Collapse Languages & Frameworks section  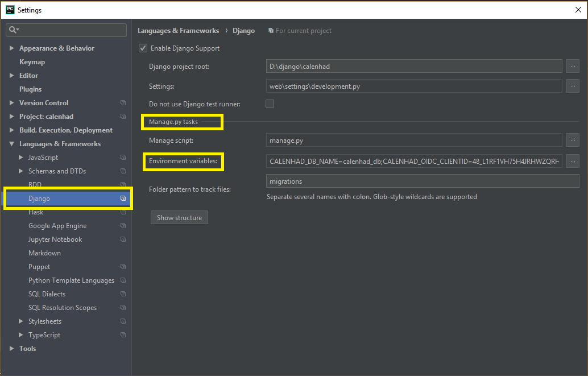pos(11,144)
